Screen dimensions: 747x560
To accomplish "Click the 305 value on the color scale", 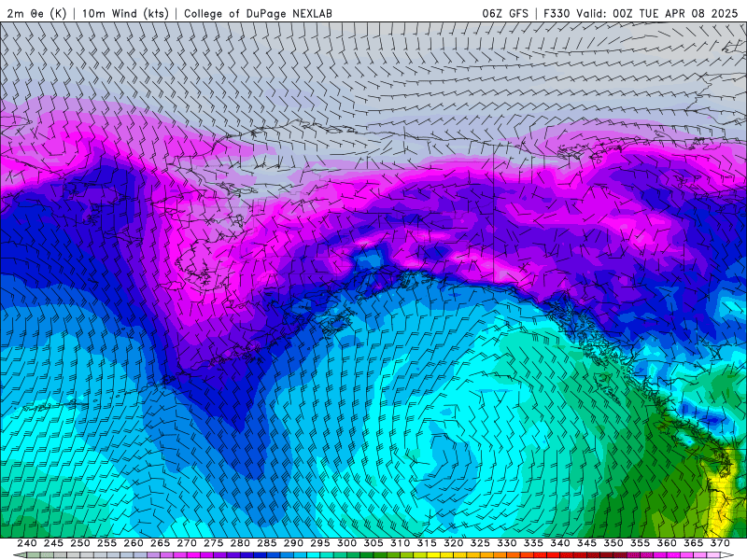I will coord(373,543).
